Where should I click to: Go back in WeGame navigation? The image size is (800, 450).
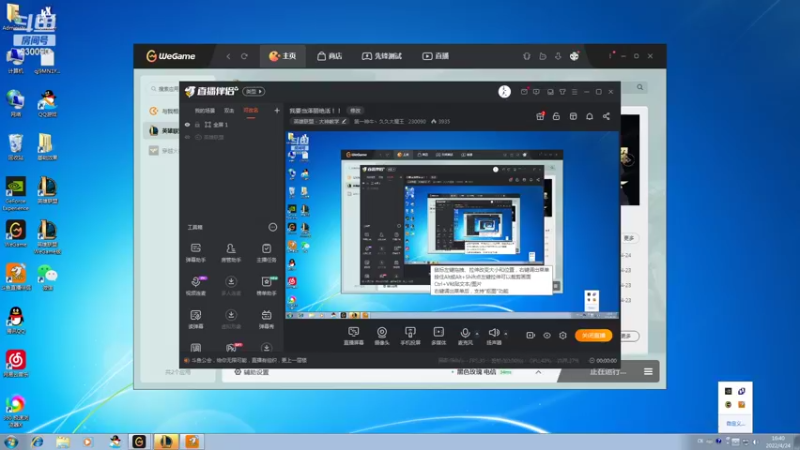click(228, 56)
